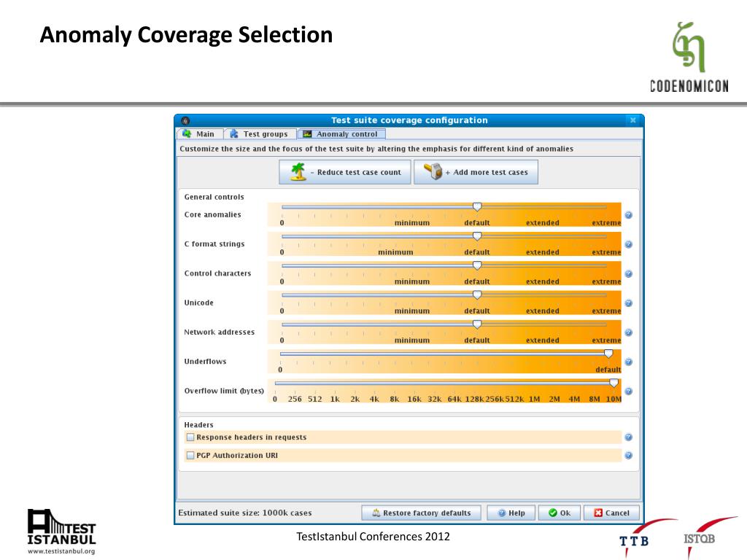The width and height of the screenshot is (747, 560).
Task: Click 'minimum' on Control characters scale
Action: (412, 282)
